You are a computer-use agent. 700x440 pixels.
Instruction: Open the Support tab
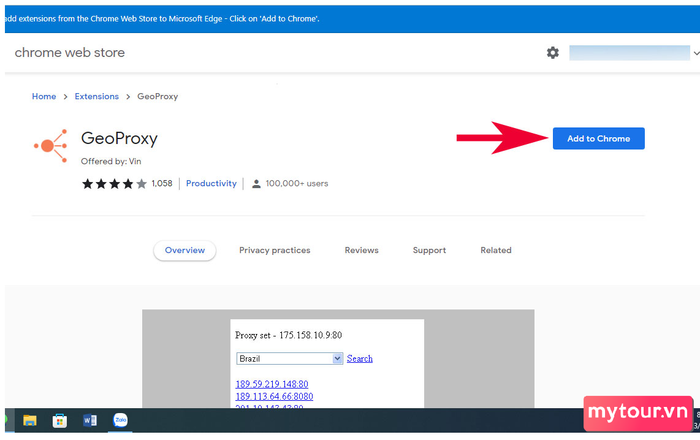tap(429, 250)
